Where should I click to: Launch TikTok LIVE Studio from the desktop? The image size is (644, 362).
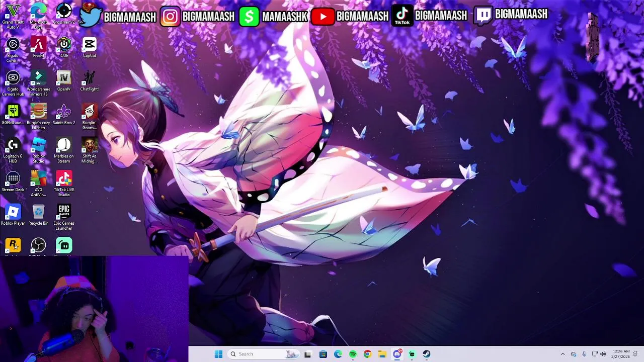tap(64, 184)
